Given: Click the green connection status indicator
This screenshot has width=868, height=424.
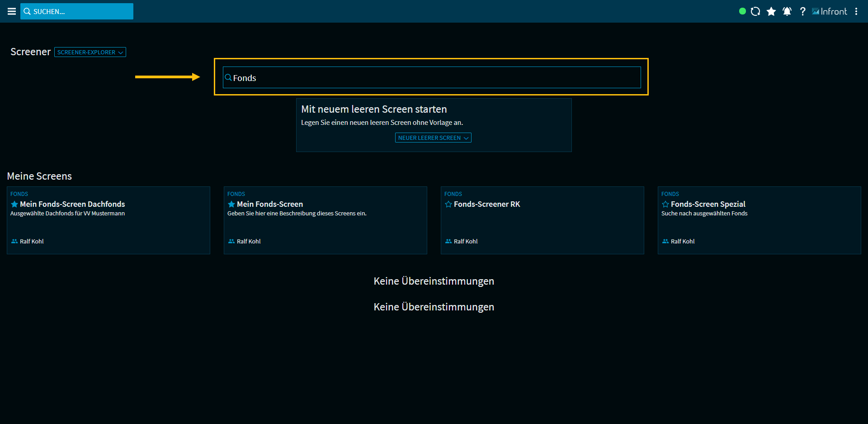Looking at the screenshot, I should (742, 11).
